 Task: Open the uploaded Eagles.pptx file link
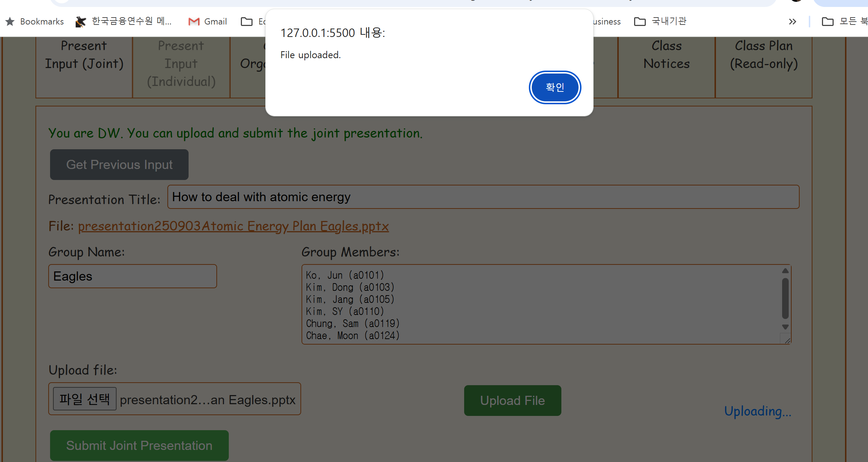tap(233, 226)
